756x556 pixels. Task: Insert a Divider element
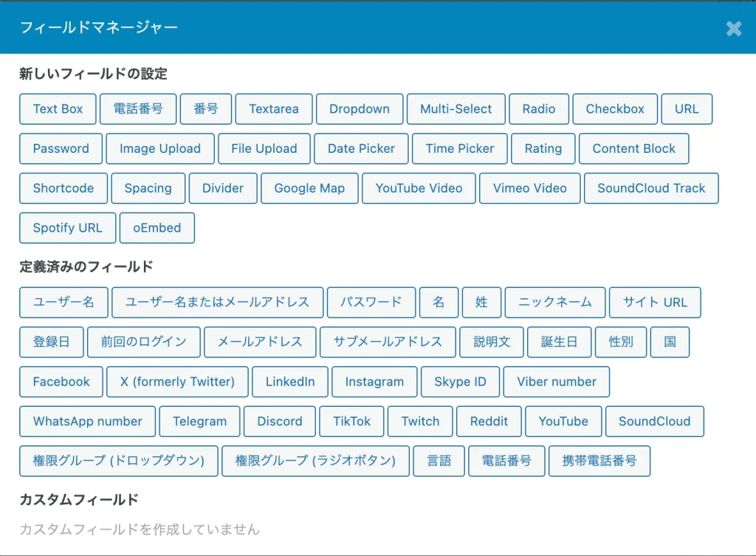(x=223, y=188)
